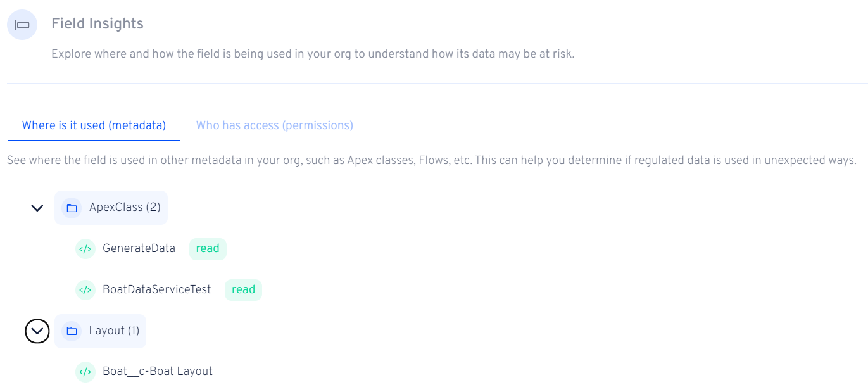Click the read badge next to GenerateData

(208, 249)
